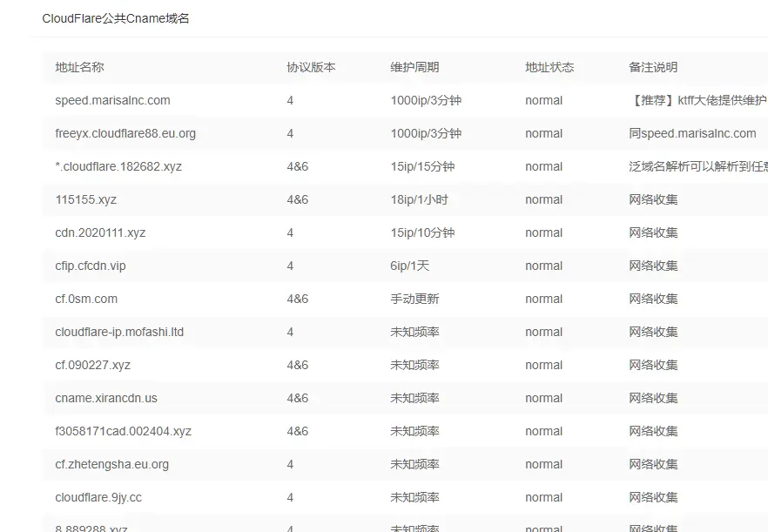Click 18ip/1小时 maintenance cycle cell
The height and width of the screenshot is (532, 768).
coord(420,200)
